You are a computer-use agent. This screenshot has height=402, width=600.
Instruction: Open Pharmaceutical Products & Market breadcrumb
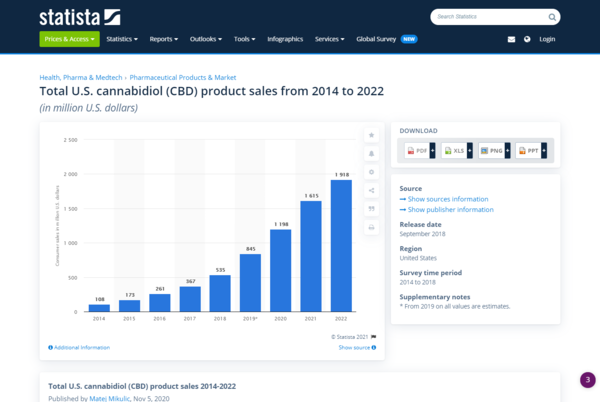tap(183, 78)
